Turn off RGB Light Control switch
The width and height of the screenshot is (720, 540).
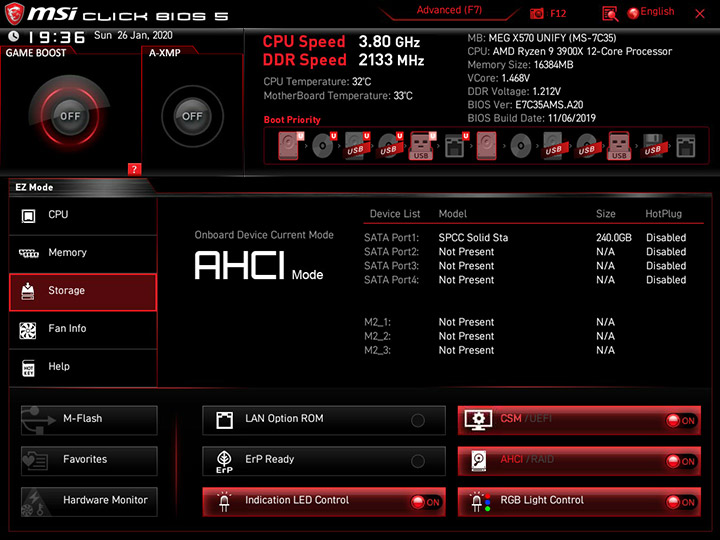pyautogui.click(x=681, y=502)
